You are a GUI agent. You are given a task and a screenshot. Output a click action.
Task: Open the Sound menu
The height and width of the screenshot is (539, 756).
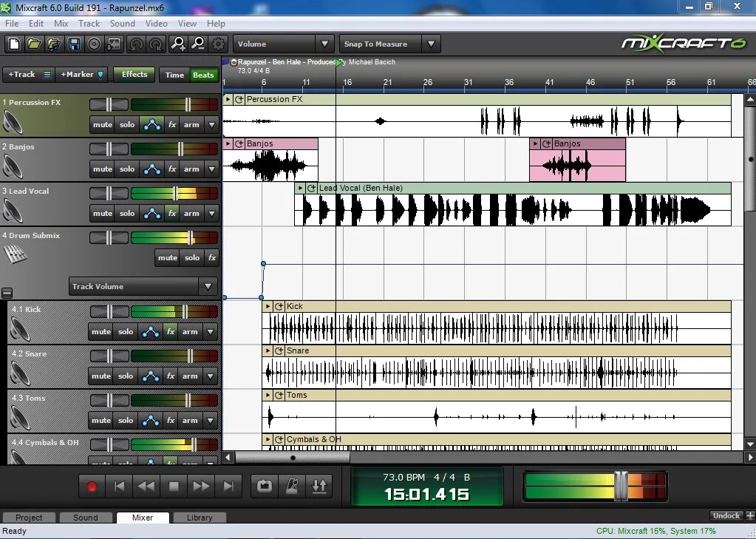pos(123,23)
